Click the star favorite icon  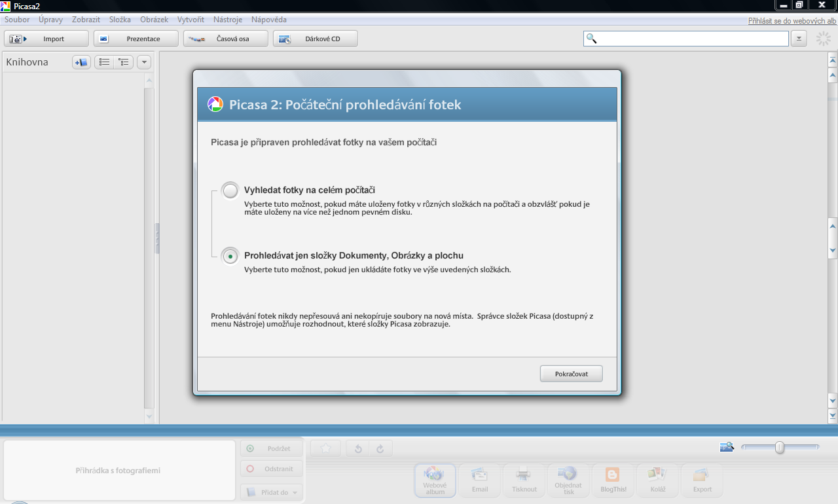325,448
